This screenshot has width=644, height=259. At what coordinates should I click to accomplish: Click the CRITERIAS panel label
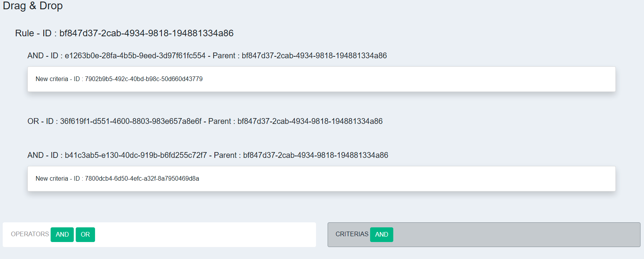click(352, 234)
